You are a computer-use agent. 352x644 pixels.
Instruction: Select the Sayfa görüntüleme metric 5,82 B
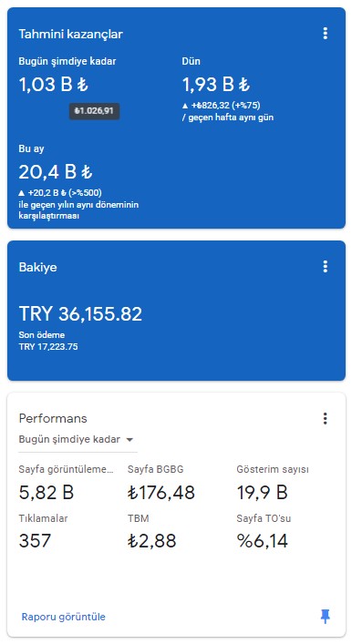click(x=47, y=492)
